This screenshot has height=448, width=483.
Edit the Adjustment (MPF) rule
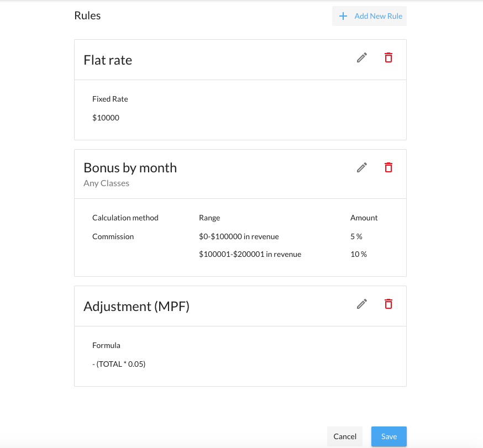(362, 304)
